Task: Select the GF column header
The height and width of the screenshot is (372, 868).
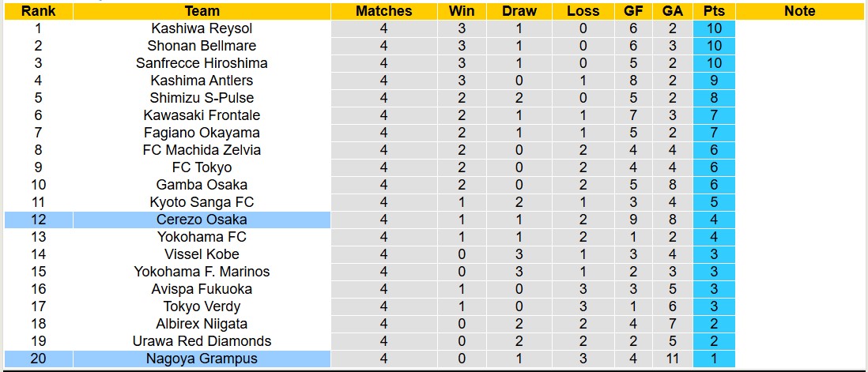Action: click(x=633, y=11)
